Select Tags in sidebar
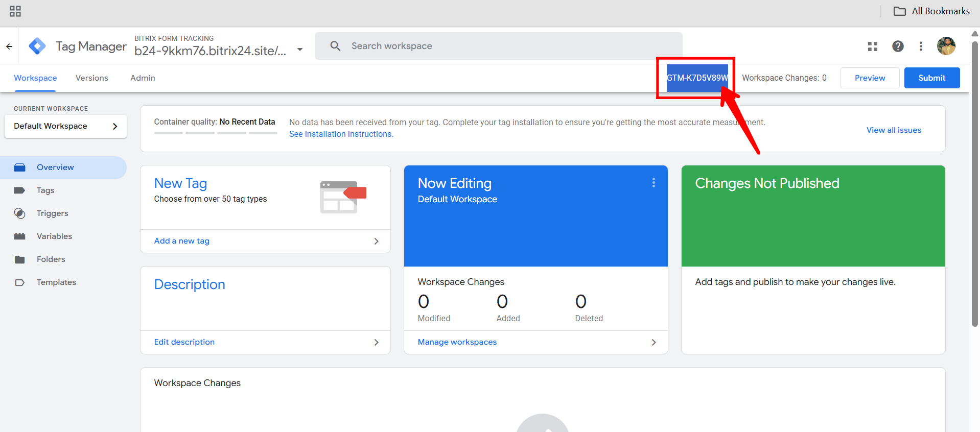 pos(63,190)
